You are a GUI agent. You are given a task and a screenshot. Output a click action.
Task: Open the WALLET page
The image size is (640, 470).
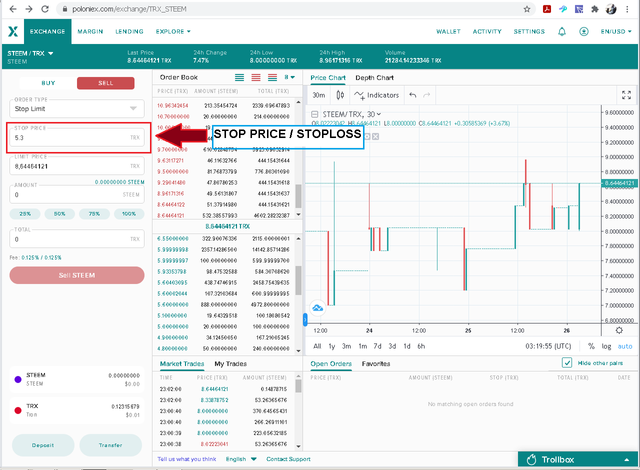pyautogui.click(x=448, y=31)
